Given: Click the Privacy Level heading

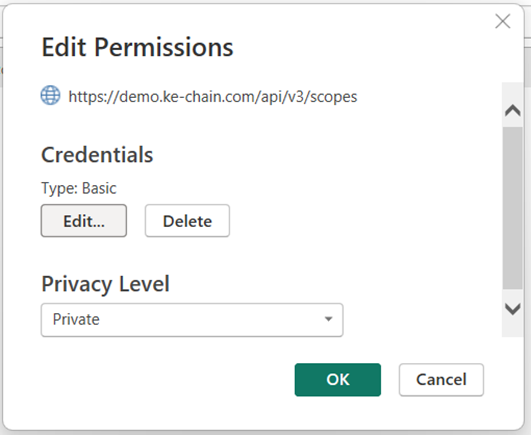Looking at the screenshot, I should point(105,284).
